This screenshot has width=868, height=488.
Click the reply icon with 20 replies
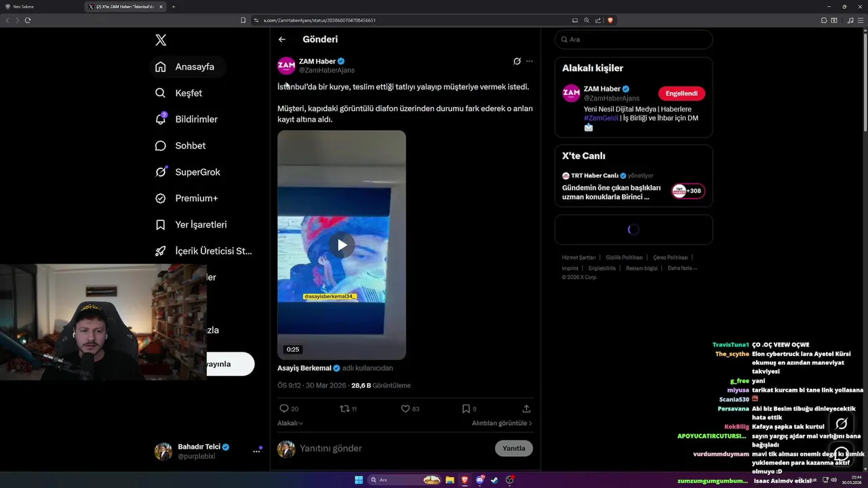click(x=289, y=409)
